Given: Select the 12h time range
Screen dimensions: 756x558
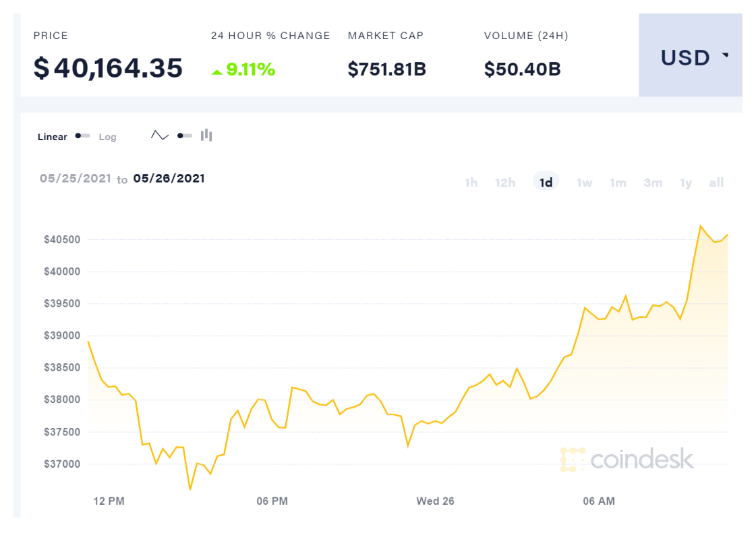Looking at the screenshot, I should click(504, 183).
